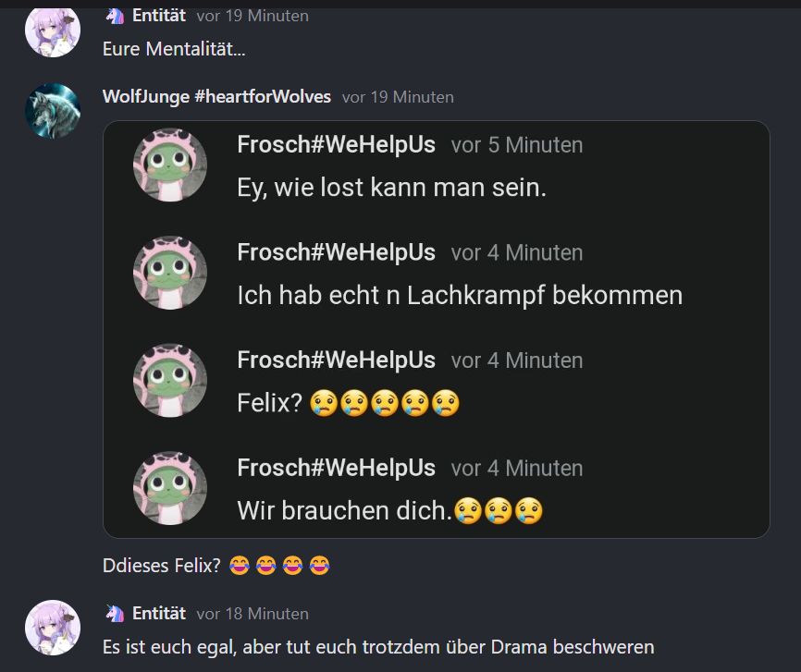801x672 pixels.
Task: Click the message text 'Ich hab echt n Lachkrampf bekommen'
Action: [460, 296]
